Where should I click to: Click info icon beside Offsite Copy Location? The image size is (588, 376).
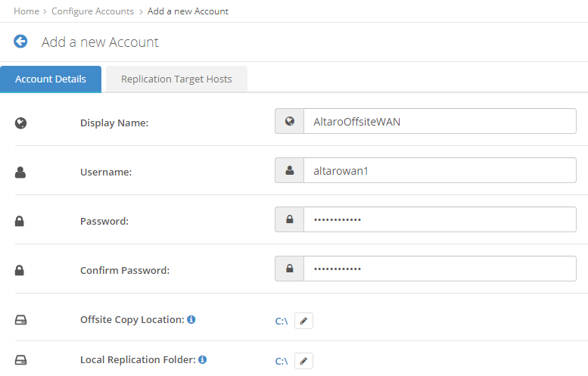[191, 320]
